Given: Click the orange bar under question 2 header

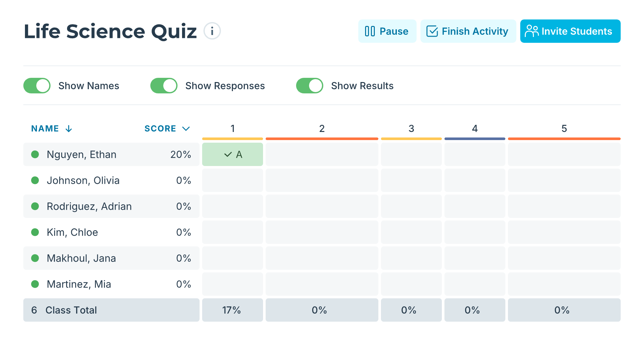Looking at the screenshot, I should pyautogui.click(x=322, y=138).
